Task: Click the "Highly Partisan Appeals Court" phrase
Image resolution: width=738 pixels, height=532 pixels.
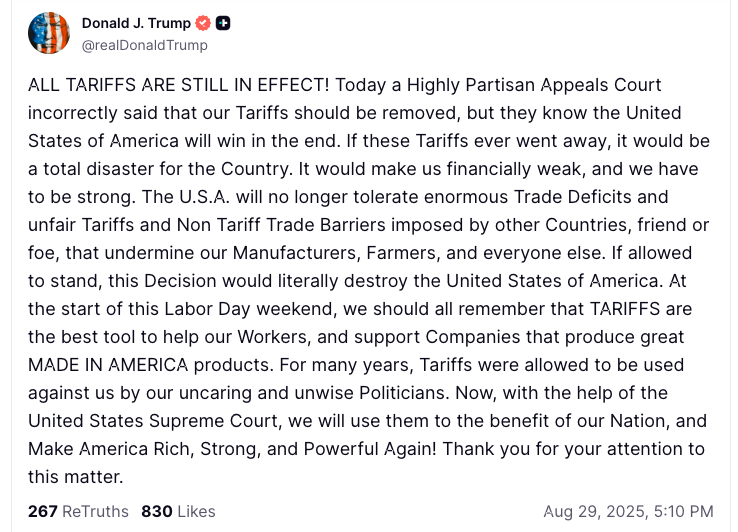Action: [534, 85]
